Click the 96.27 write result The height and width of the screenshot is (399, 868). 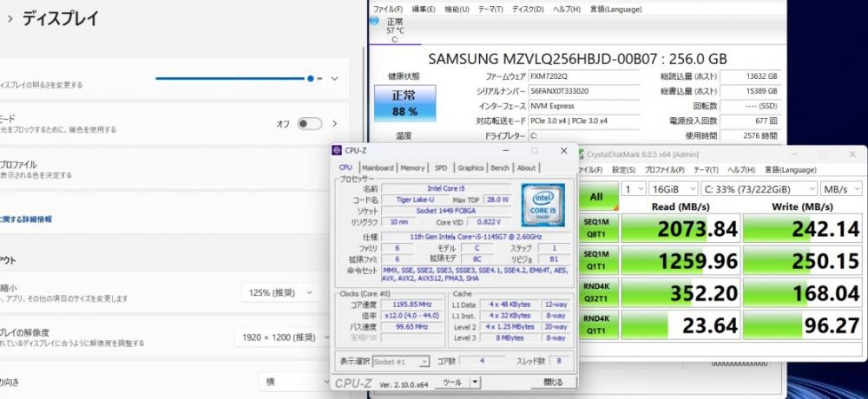pyautogui.click(x=802, y=325)
